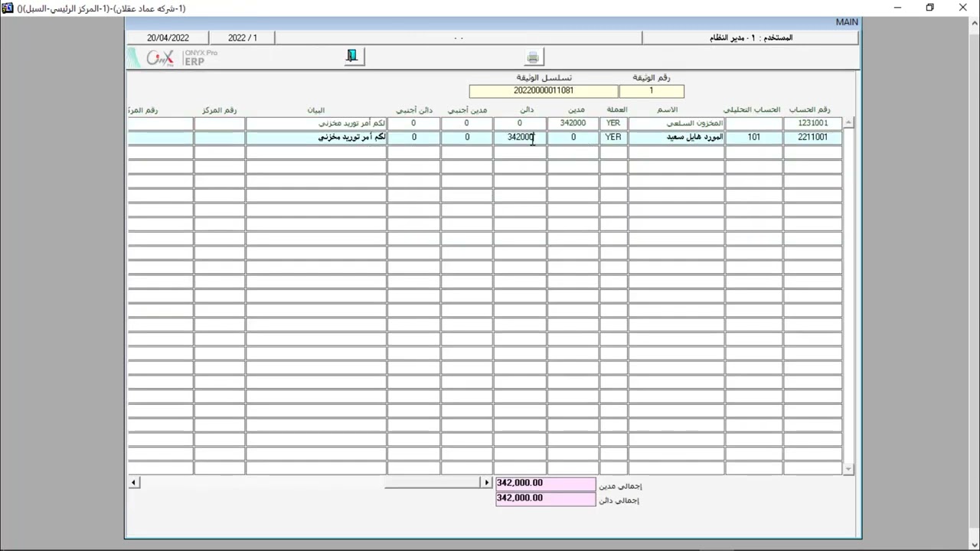This screenshot has height=551, width=980.
Task: Click foreign debit cell in first row
Action: (x=467, y=123)
